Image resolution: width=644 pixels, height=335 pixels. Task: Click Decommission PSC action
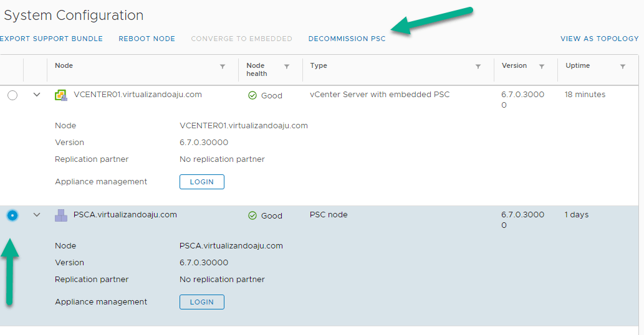[347, 39]
